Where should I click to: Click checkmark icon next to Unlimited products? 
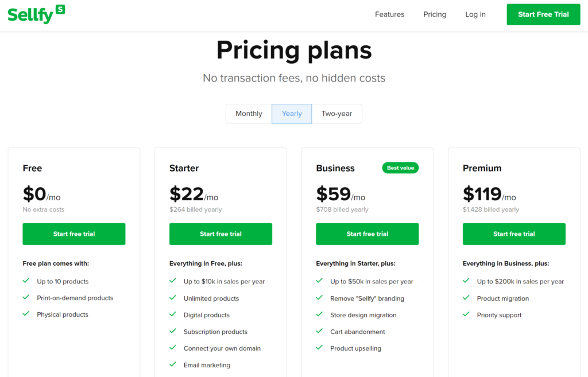172,298
